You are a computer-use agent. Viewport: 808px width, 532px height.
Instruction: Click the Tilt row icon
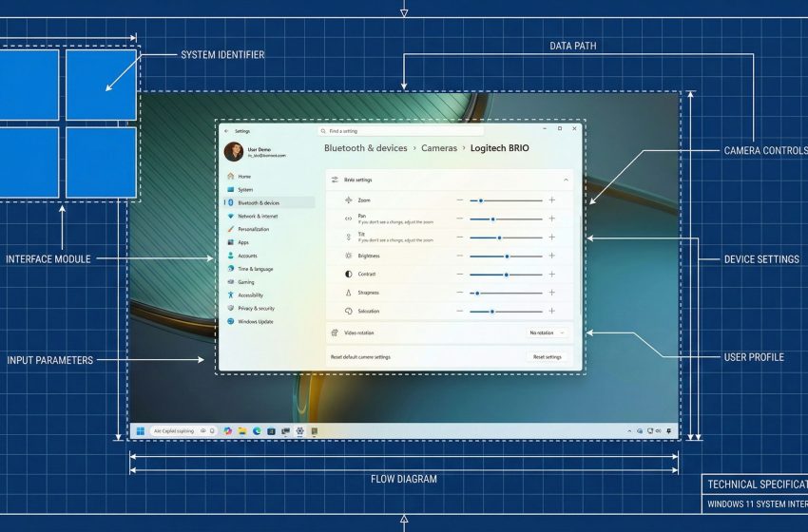[348, 237]
